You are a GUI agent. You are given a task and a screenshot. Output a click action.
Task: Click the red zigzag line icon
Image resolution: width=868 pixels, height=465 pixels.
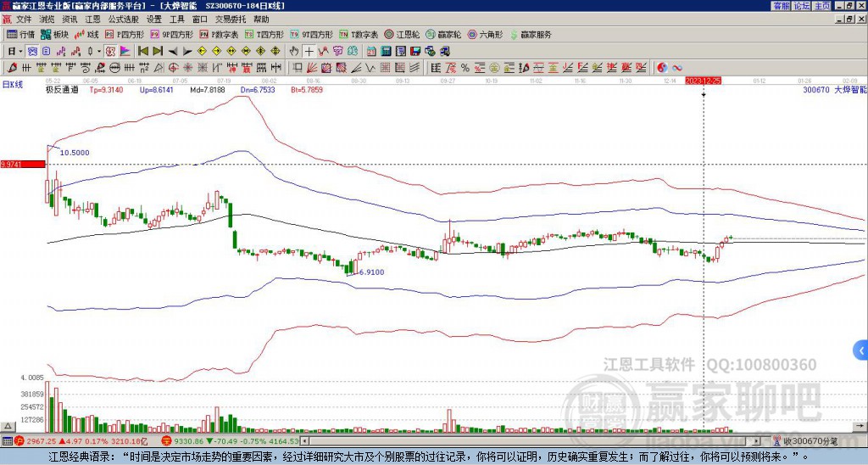(323, 51)
